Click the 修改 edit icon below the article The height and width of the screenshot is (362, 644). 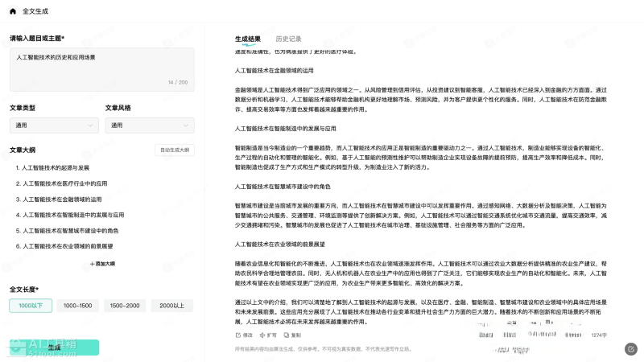(x=238, y=335)
